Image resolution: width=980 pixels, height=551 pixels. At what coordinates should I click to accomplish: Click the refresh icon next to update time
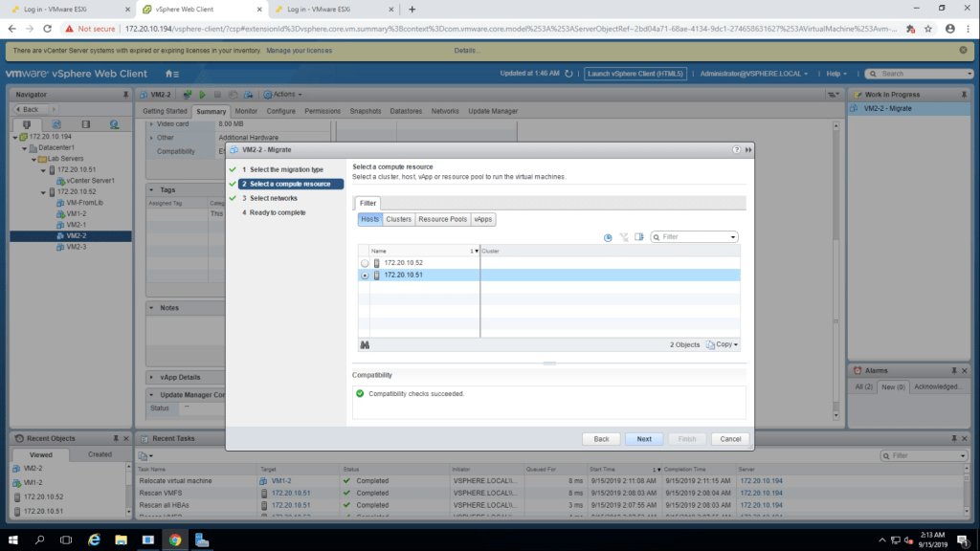point(569,74)
